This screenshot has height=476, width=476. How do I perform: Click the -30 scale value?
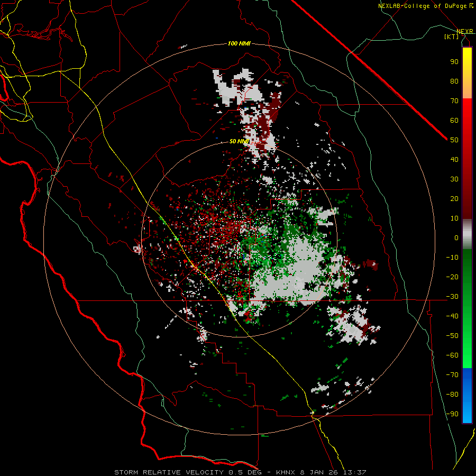click(x=452, y=297)
